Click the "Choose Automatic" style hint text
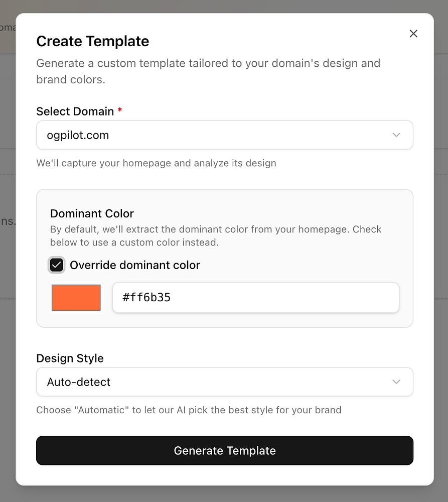 pyautogui.click(x=189, y=410)
